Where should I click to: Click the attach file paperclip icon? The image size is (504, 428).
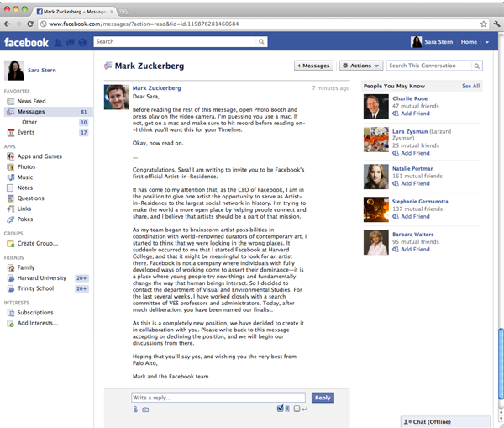point(135,410)
